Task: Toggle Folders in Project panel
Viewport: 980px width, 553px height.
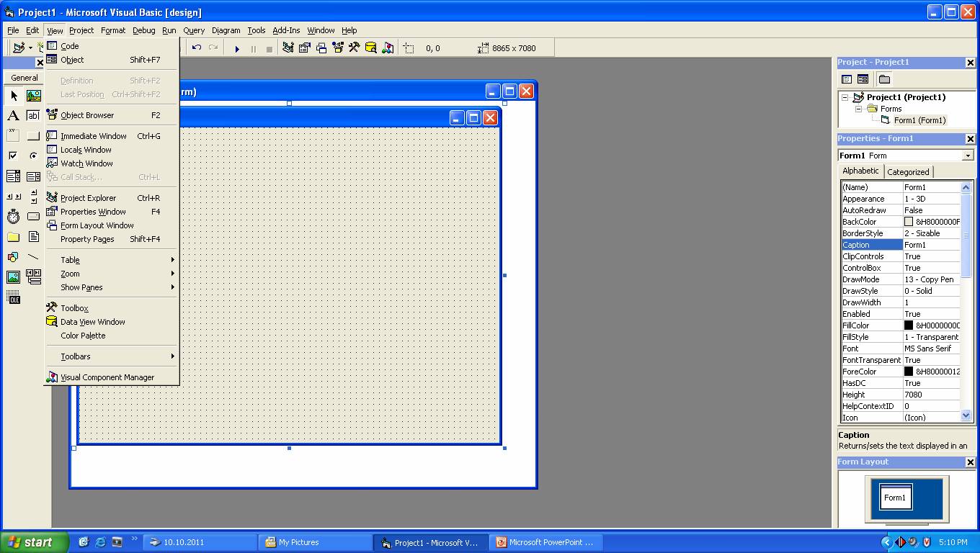Action: pos(884,79)
